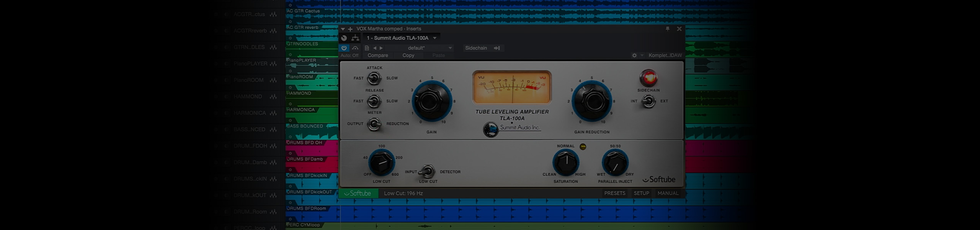Image resolution: width=980 pixels, height=230 pixels.
Task: Click the red sidechain indicator lamp
Action: click(x=648, y=78)
